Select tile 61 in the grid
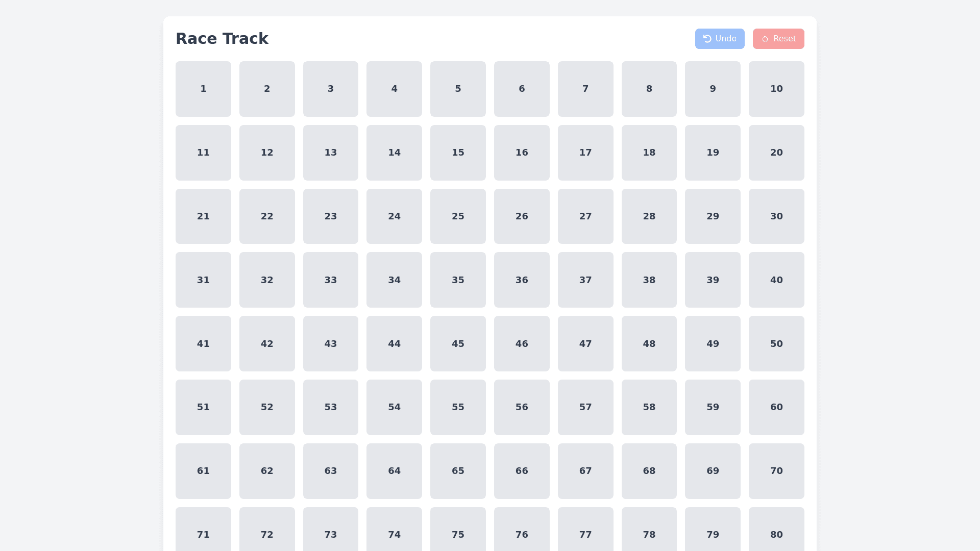Viewport: 980px width, 551px height. [x=203, y=471]
